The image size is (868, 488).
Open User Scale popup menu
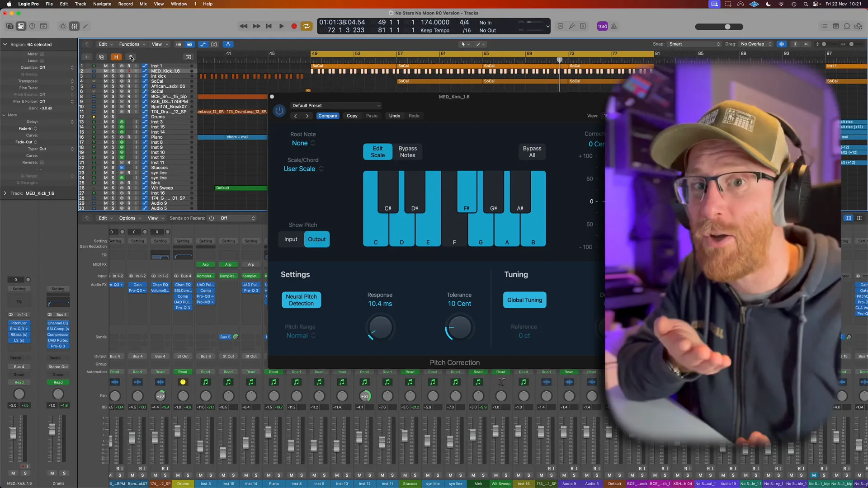[303, 169]
